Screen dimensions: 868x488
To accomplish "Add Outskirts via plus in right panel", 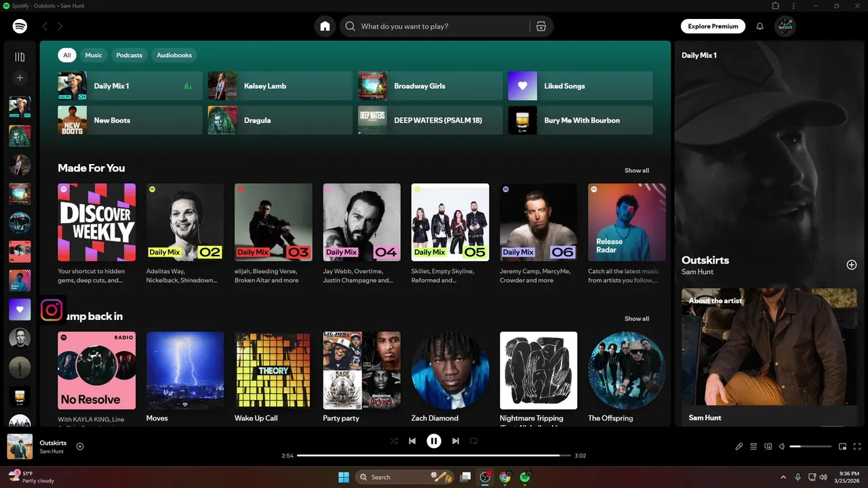I will click(852, 265).
